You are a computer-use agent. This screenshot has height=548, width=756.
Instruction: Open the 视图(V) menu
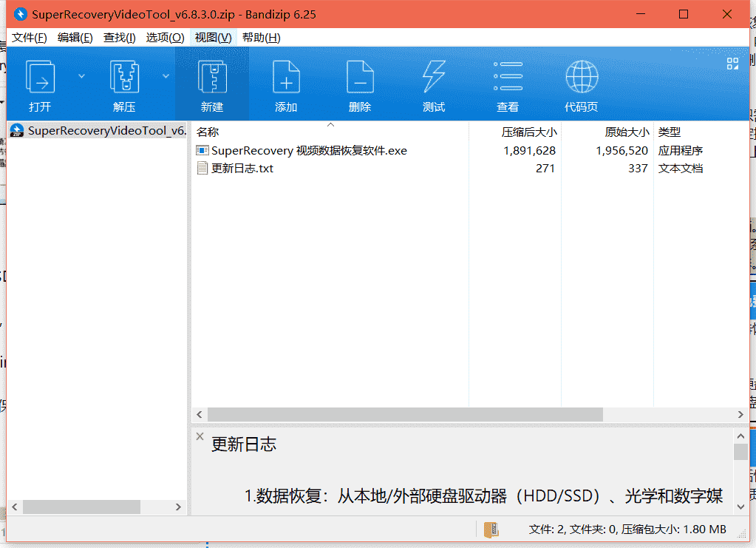[x=213, y=38]
